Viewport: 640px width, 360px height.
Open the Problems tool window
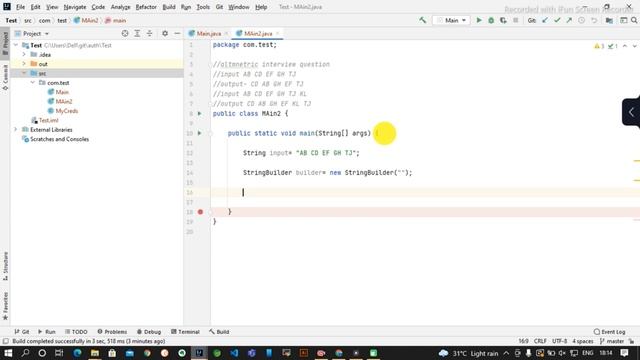point(112,332)
